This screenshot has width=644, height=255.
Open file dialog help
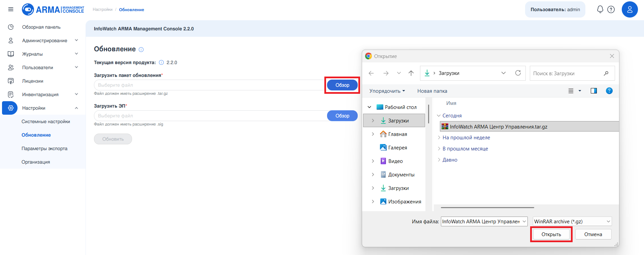[609, 91]
